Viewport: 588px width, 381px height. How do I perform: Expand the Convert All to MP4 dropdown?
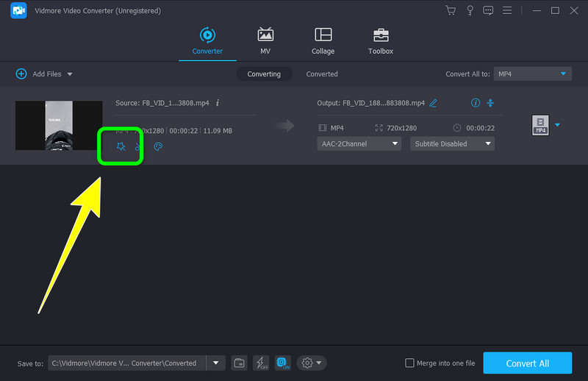(532, 74)
